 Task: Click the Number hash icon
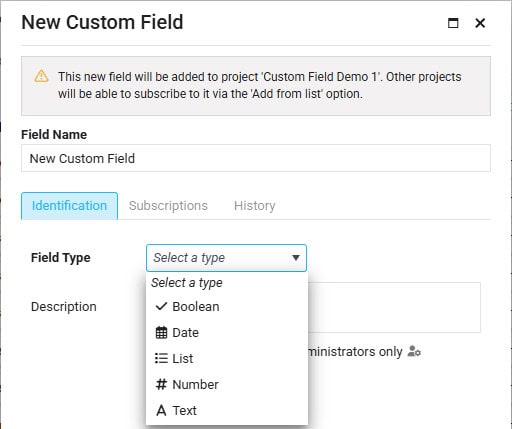(161, 384)
